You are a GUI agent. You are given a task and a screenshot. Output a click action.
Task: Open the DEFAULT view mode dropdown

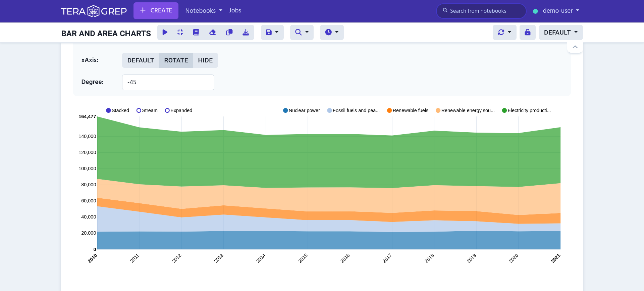pyautogui.click(x=561, y=32)
